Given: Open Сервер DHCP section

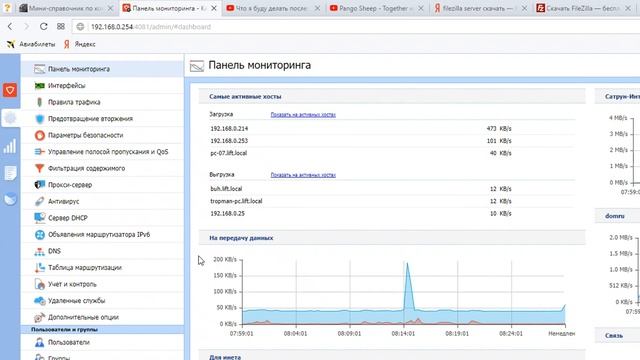Looking at the screenshot, I should click(102, 218).
